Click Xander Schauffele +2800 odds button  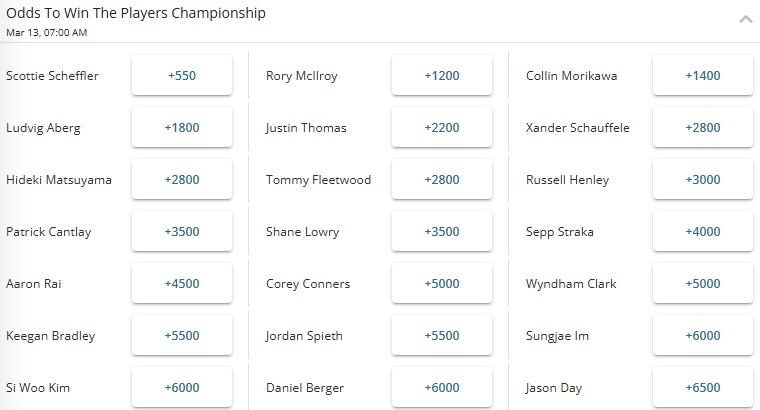(x=702, y=128)
